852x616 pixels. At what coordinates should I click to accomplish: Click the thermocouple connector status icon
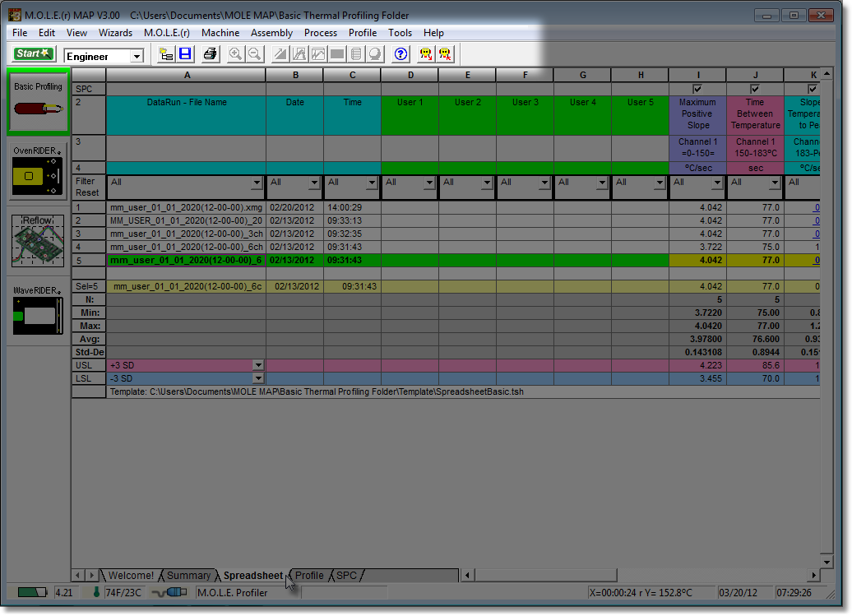click(169, 592)
